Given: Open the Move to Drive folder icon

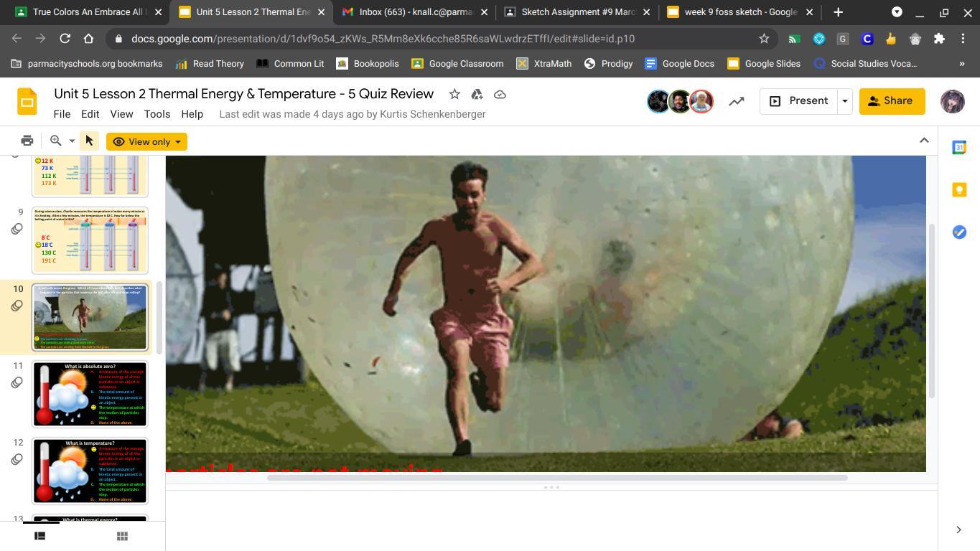Looking at the screenshot, I should pos(477,94).
